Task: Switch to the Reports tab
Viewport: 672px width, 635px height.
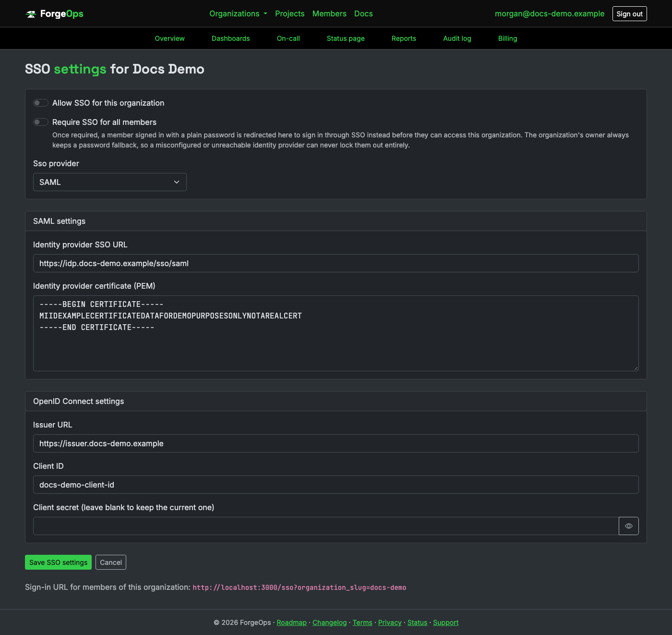Action: click(x=404, y=38)
